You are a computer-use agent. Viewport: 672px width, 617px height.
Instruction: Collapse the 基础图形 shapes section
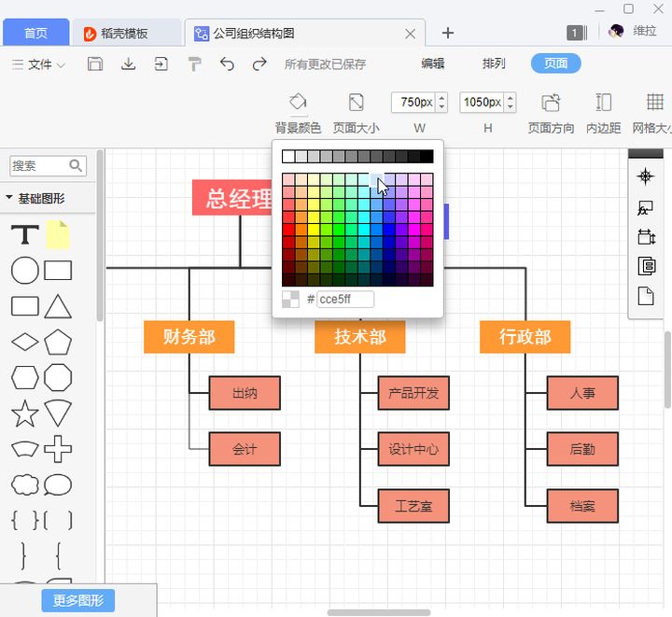point(9,198)
